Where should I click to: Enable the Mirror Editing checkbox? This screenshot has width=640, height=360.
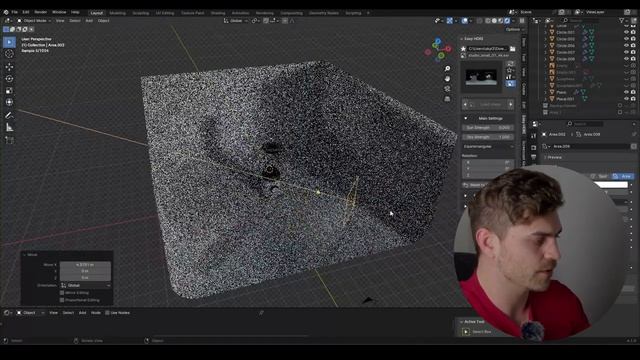point(62,293)
